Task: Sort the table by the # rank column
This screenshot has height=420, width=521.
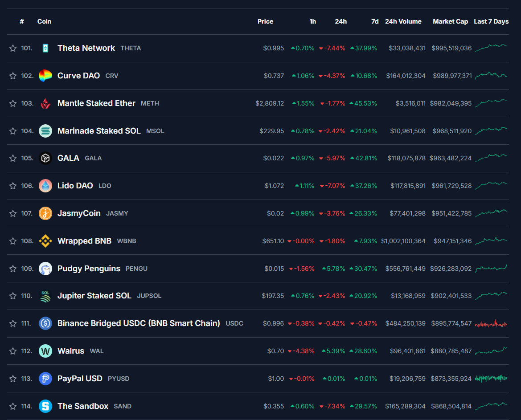Action: point(22,21)
